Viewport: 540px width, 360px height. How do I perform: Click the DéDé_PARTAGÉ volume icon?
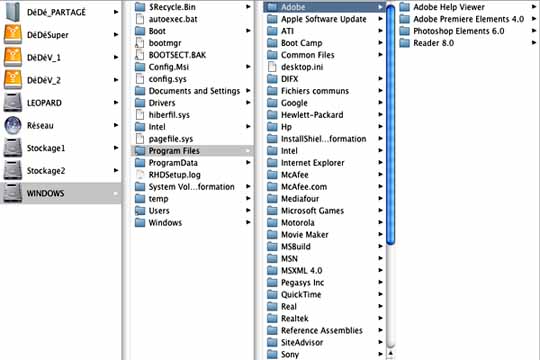13,12
